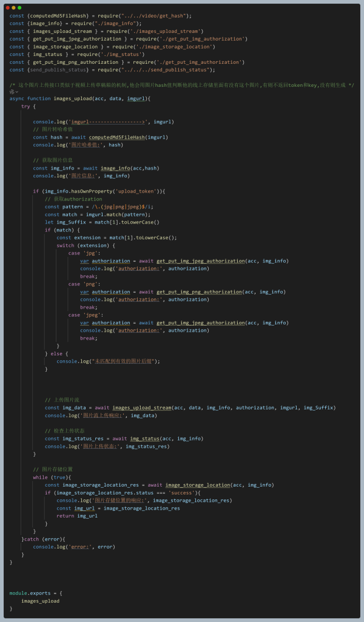
Task: Click the green maximize dot
Action: (19, 8)
